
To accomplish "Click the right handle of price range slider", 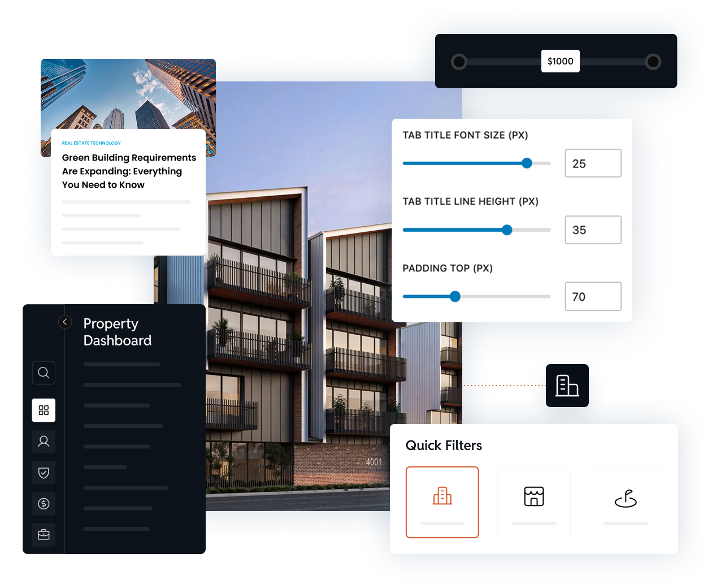I will click(653, 62).
